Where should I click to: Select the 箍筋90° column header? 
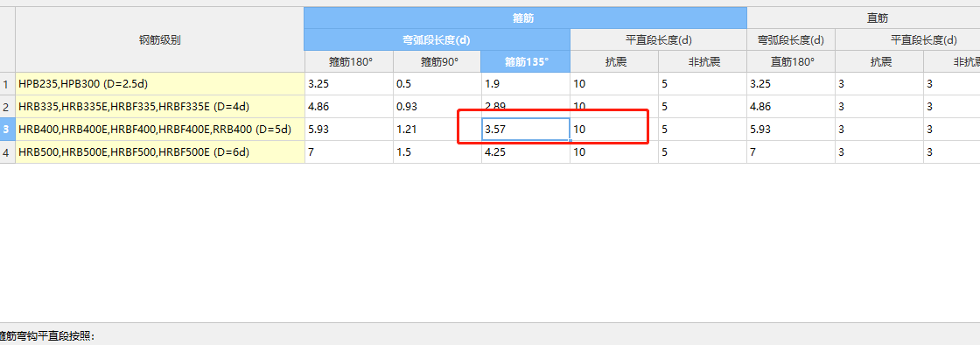tap(437, 62)
